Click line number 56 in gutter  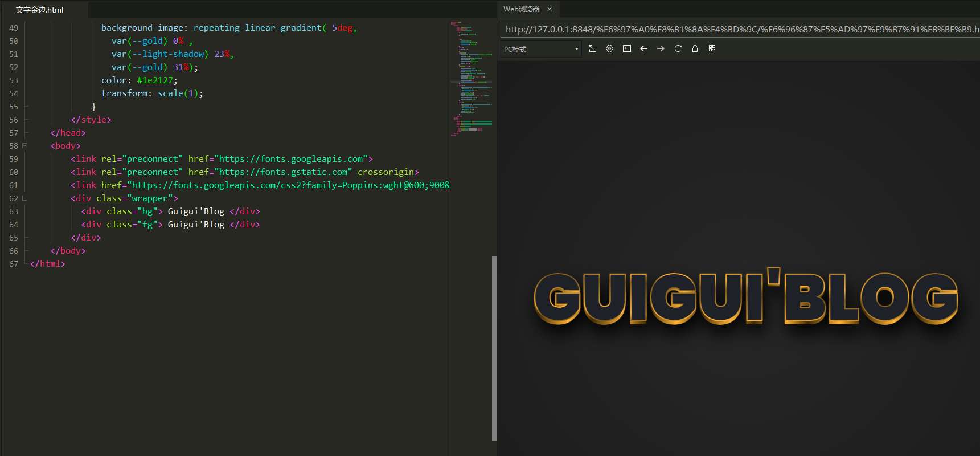14,120
